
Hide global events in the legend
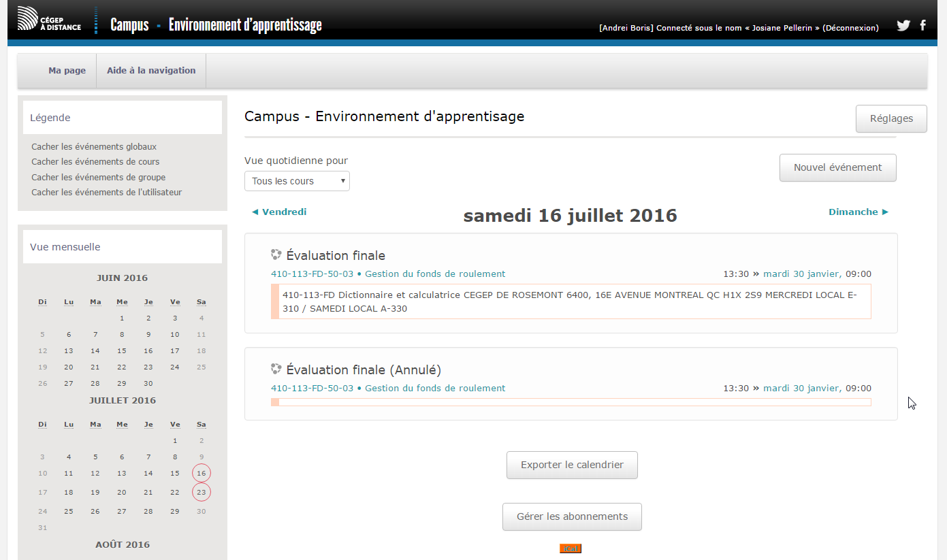pyautogui.click(x=94, y=147)
